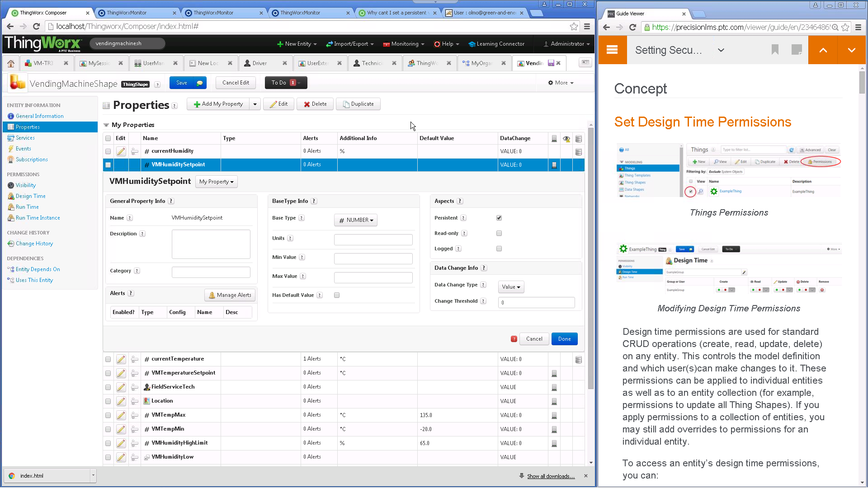
Task: Open the Monitoring menu
Action: pos(404,44)
